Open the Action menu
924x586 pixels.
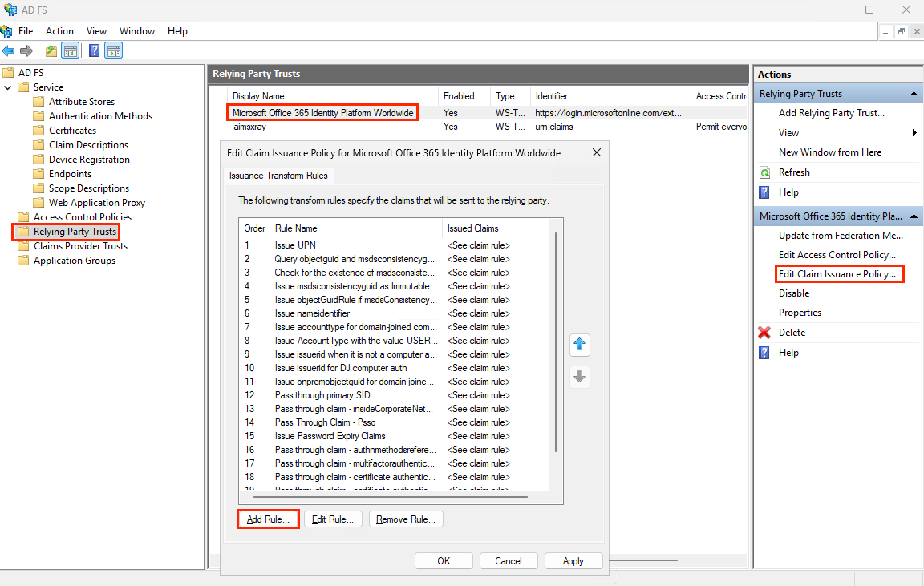(59, 31)
